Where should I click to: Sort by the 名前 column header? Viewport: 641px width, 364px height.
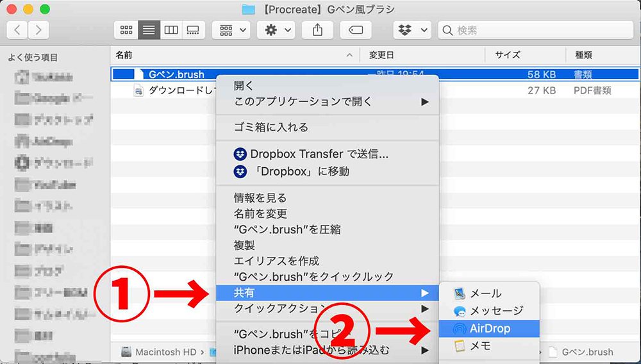[235, 54]
